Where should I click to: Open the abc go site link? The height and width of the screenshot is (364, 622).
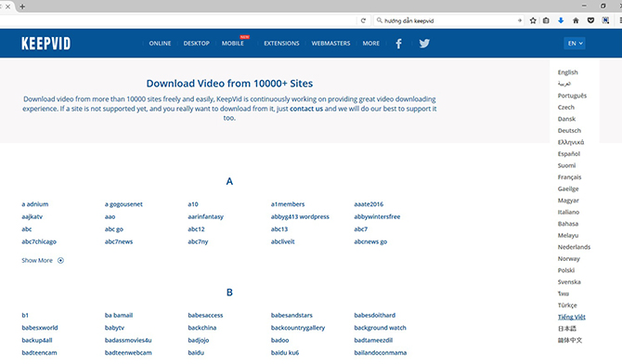tap(114, 229)
